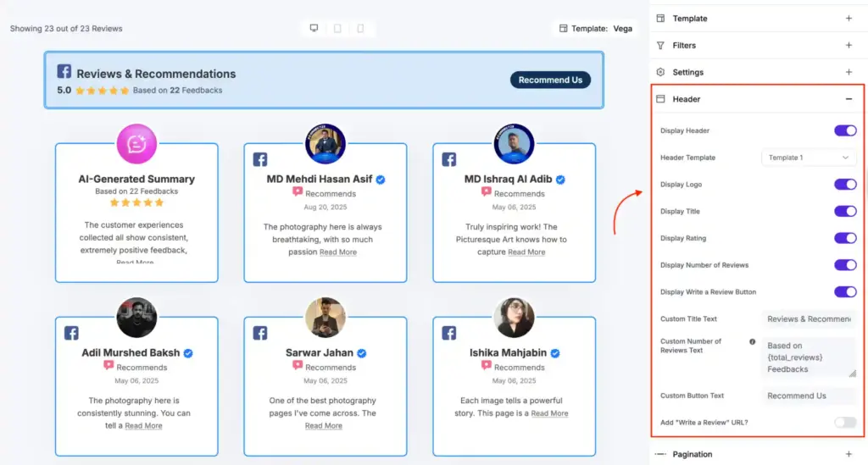Click Facebook icon on Adil Murshed Baksh card
868x465 pixels.
coord(71,333)
